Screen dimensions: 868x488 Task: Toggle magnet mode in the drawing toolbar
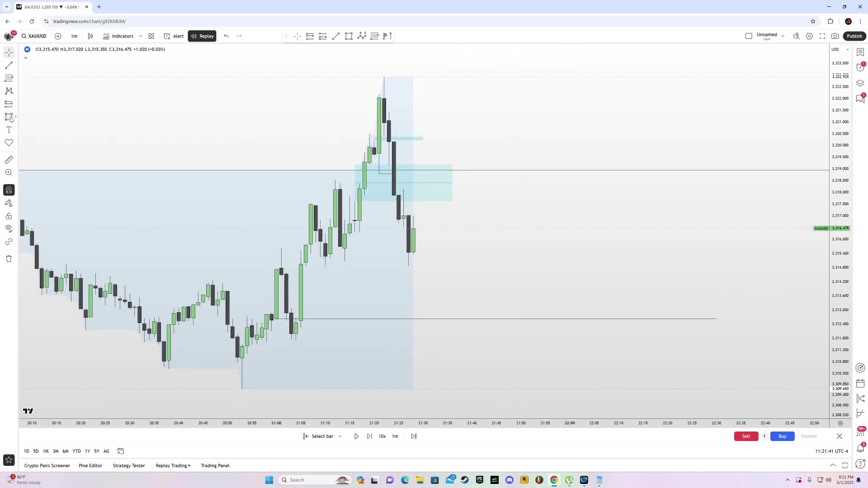[9, 190]
